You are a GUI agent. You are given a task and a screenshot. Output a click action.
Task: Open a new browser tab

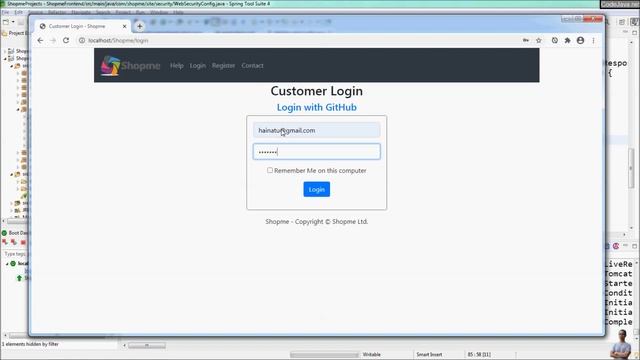click(140, 26)
